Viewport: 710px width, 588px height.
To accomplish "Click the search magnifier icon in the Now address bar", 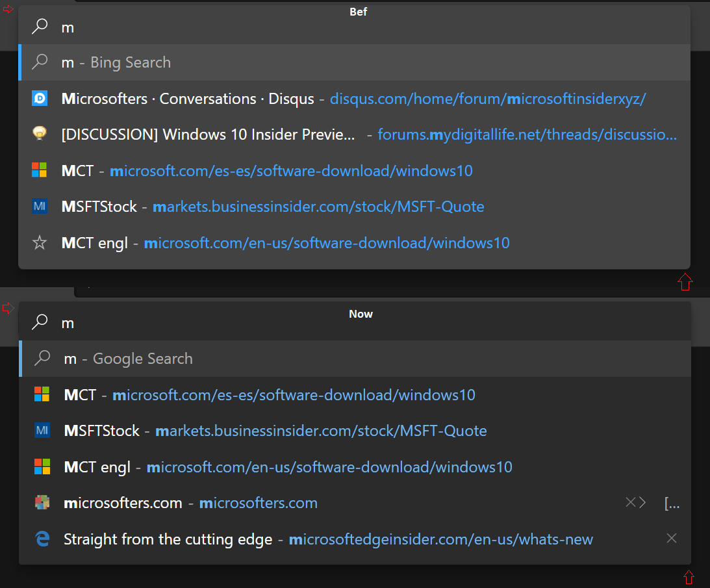I will 40,322.
